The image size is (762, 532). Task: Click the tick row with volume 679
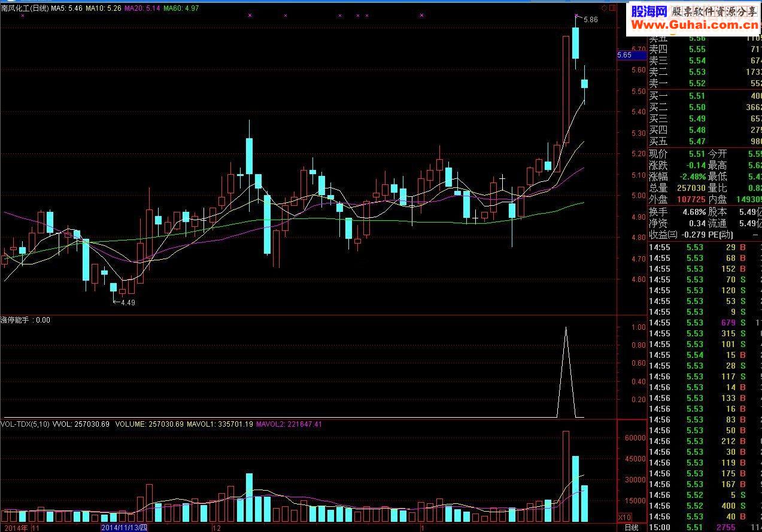click(705, 323)
